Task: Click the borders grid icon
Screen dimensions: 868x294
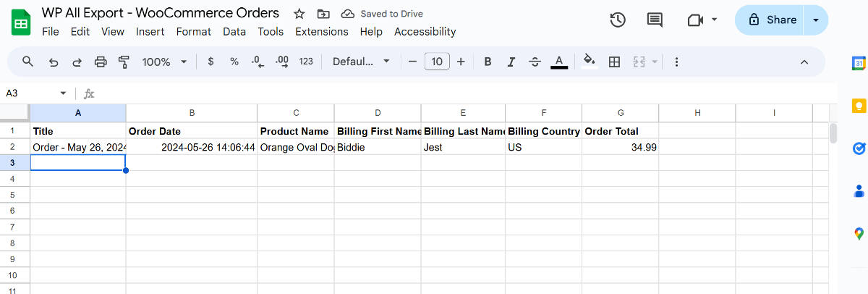Action: pos(614,62)
